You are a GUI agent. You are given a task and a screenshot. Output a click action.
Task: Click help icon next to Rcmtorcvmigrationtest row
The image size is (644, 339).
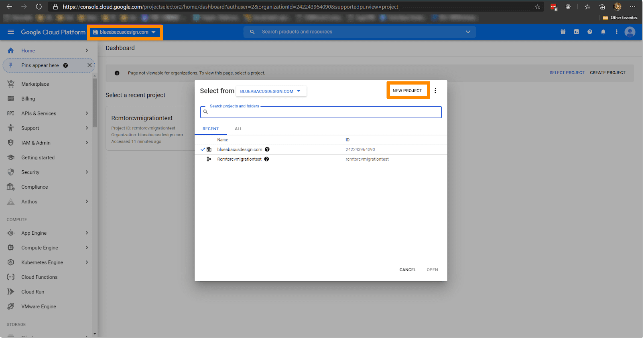[x=266, y=159]
